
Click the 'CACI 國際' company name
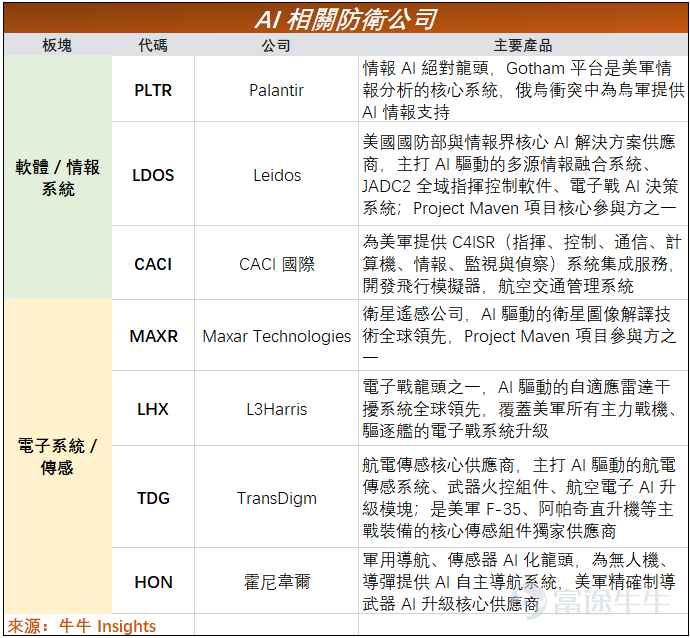click(x=276, y=264)
